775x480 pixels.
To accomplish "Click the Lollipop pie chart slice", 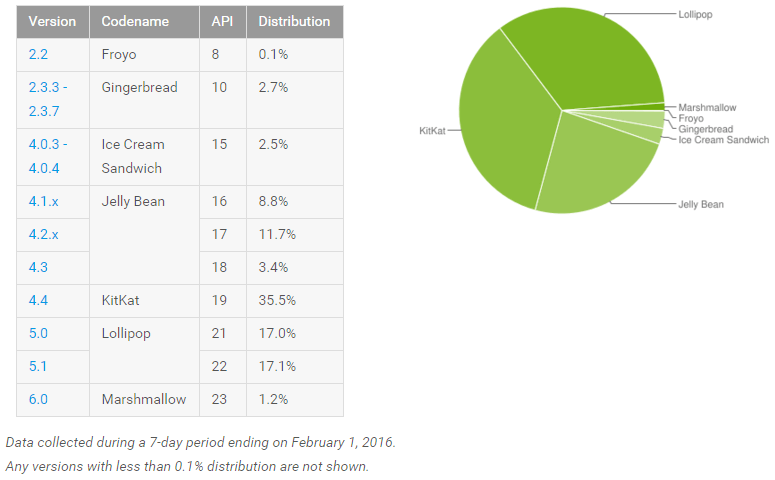I will click(x=590, y=60).
